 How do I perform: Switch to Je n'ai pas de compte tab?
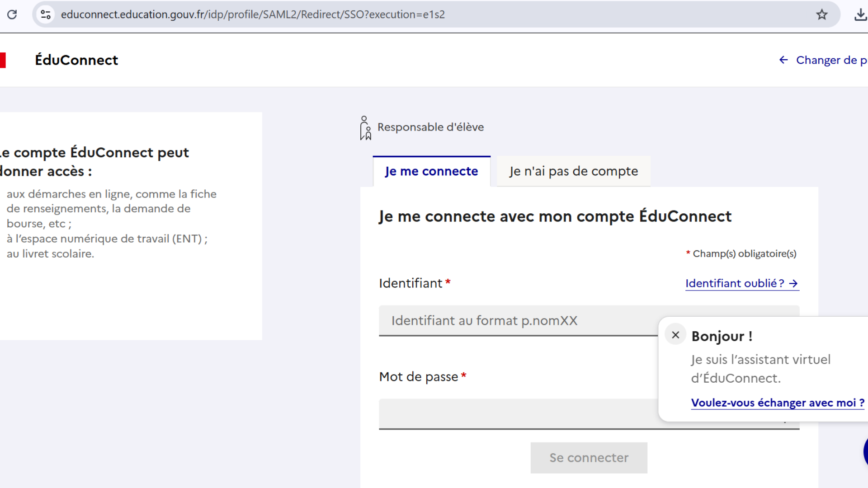573,171
